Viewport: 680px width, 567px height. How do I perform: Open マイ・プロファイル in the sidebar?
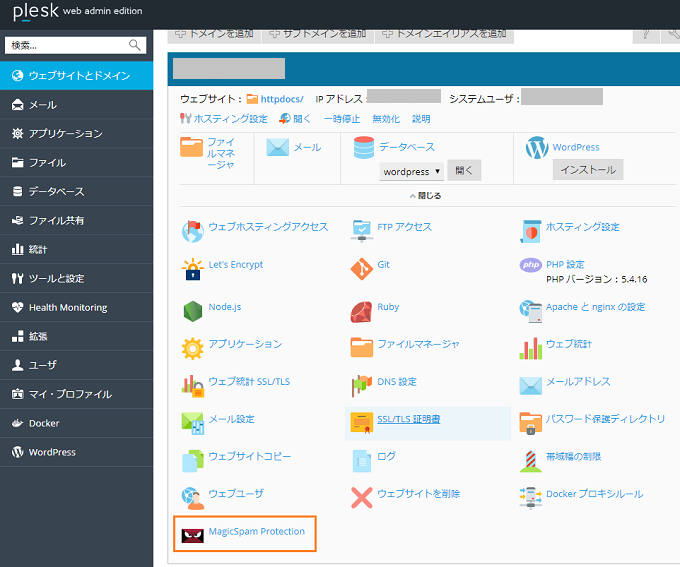tap(76, 394)
